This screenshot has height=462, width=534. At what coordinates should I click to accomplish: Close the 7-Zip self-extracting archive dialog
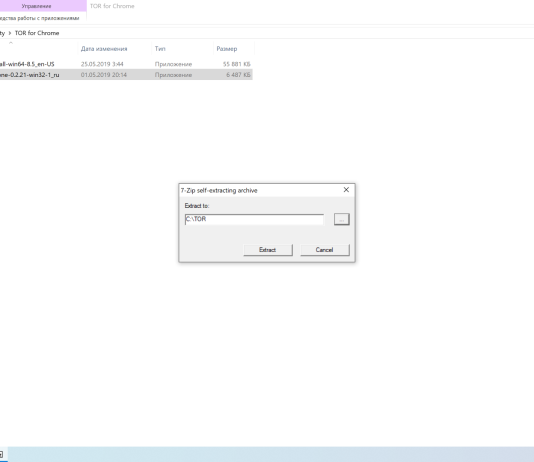pyautogui.click(x=346, y=190)
